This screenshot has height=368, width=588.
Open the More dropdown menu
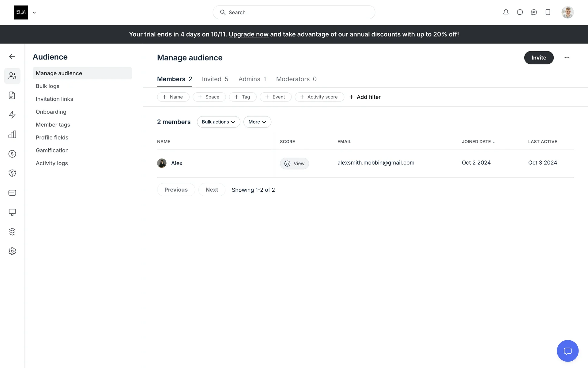coord(257,122)
